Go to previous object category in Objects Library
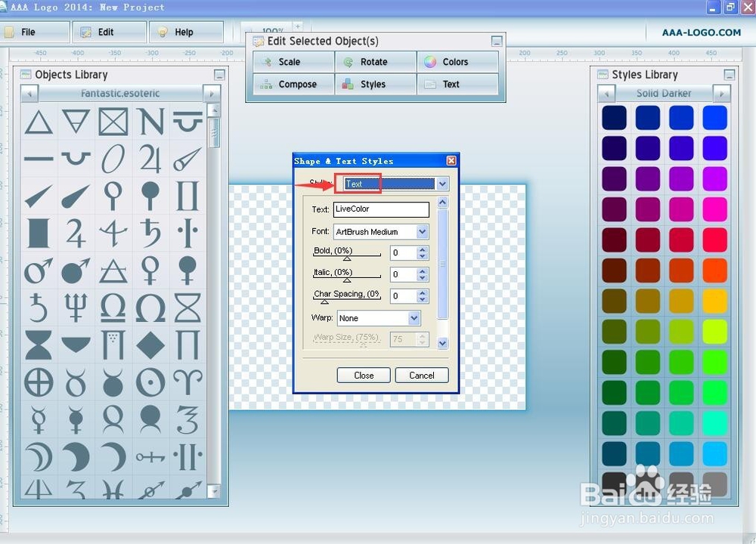The image size is (756, 544). point(29,94)
